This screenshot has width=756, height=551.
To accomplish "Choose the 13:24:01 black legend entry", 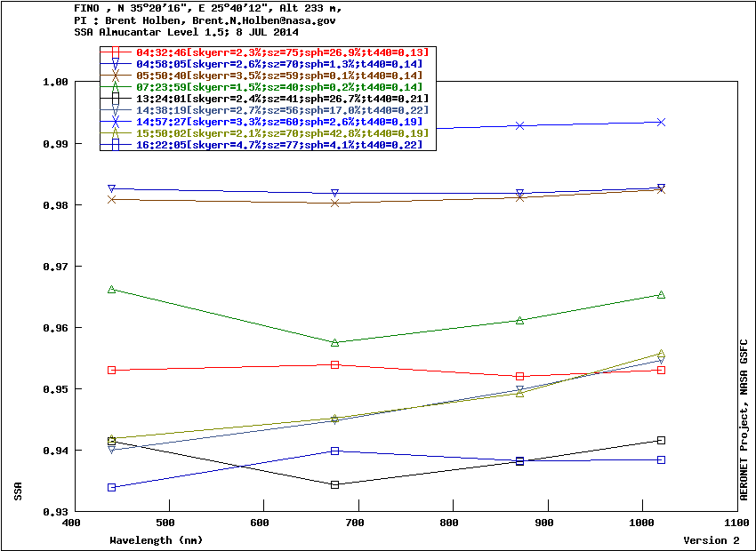I will coord(267,99).
